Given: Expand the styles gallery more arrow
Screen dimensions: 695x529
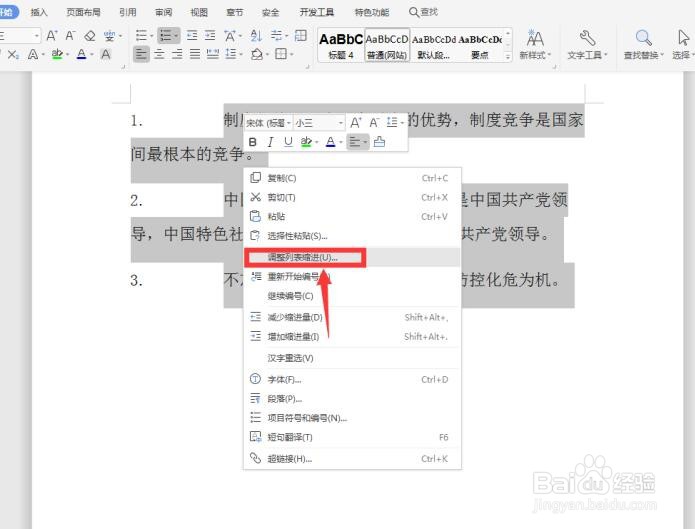Looking at the screenshot, I should tap(508, 56).
